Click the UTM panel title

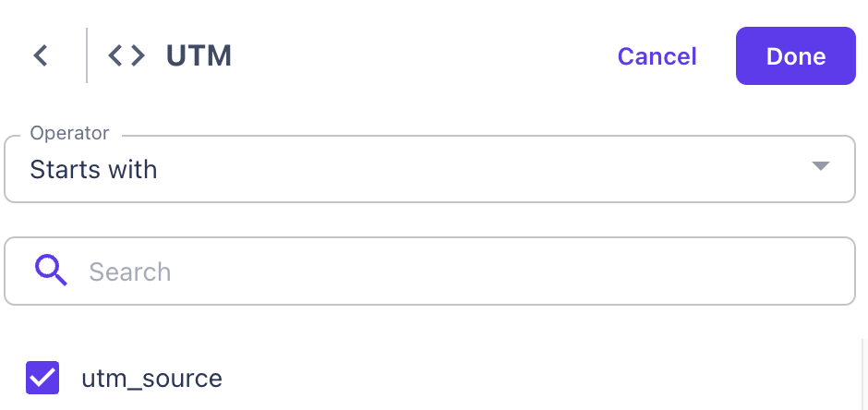(199, 56)
